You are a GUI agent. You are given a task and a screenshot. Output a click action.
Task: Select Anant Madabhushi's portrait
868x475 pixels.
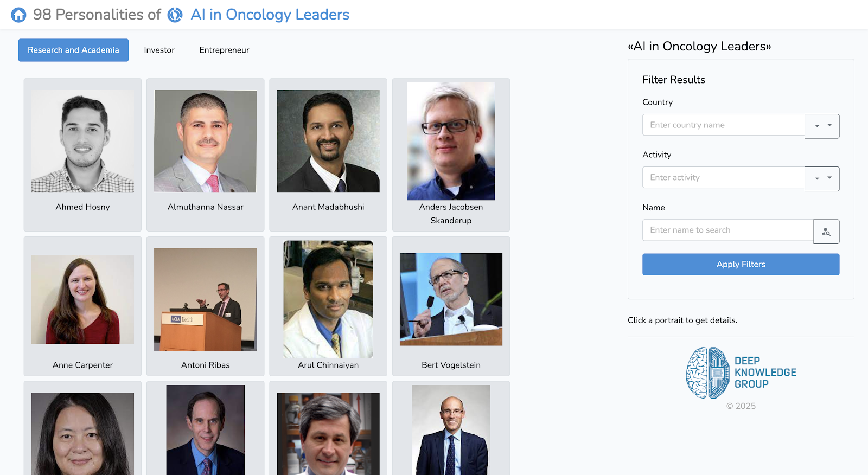(x=328, y=142)
